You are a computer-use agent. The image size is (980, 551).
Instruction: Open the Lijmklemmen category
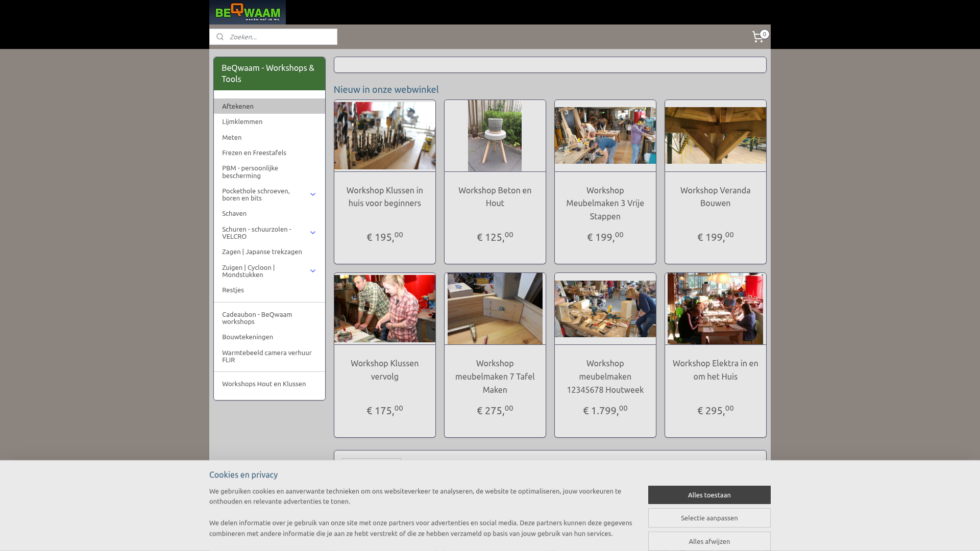tap(269, 121)
